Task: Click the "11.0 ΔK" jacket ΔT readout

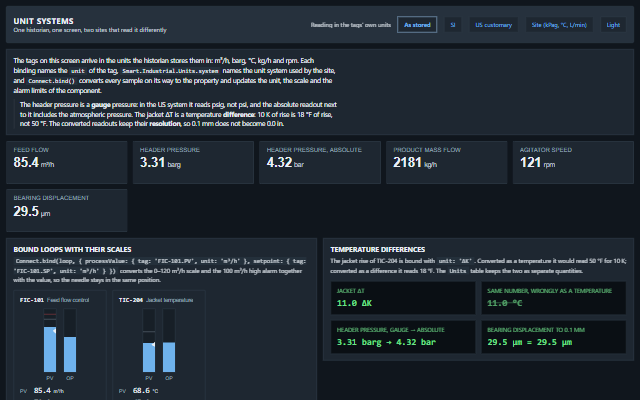Action: (x=354, y=303)
